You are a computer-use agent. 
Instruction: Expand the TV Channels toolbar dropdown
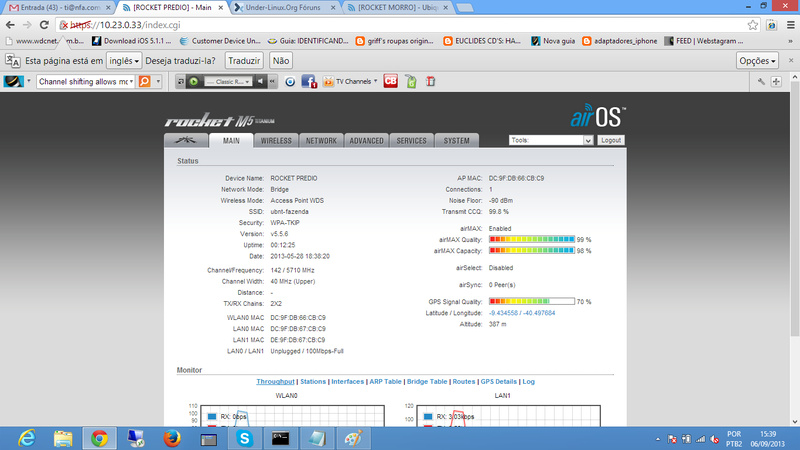(376, 81)
